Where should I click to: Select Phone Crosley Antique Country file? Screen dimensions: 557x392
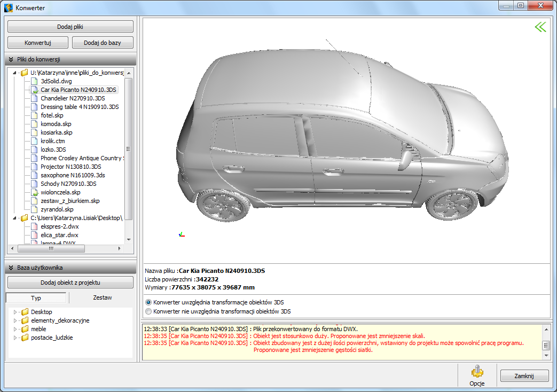click(x=82, y=158)
